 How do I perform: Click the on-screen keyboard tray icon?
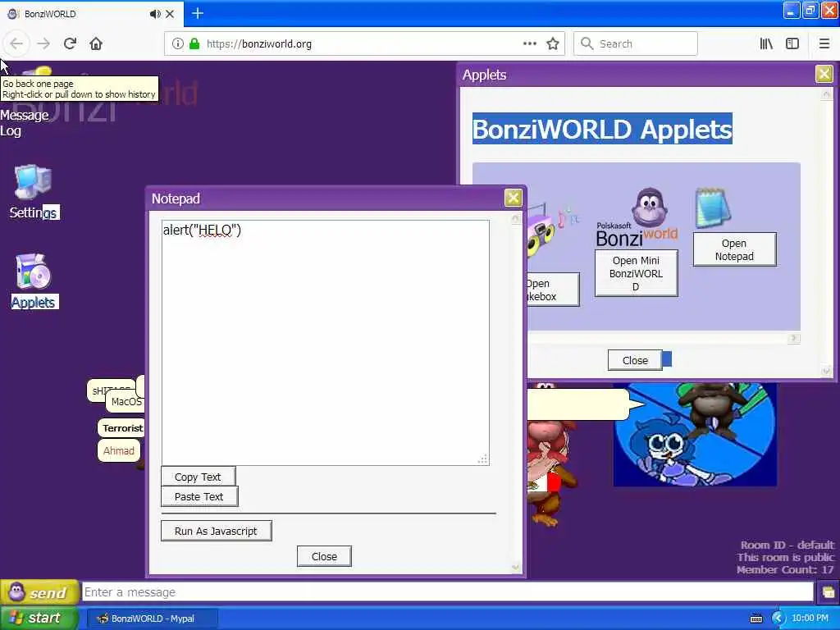(x=756, y=619)
